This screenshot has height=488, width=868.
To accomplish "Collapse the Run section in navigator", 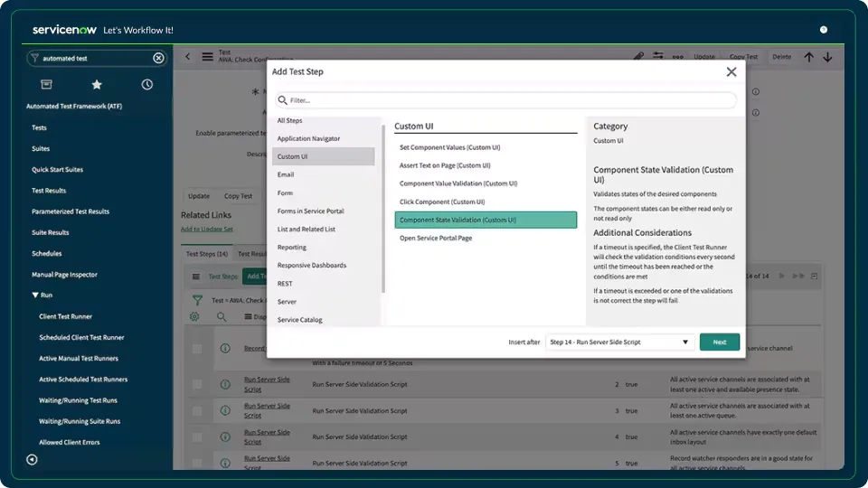I will [35, 296].
